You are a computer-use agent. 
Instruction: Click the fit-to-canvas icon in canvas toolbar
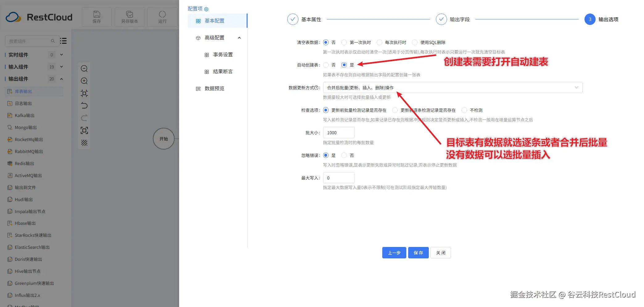(84, 93)
